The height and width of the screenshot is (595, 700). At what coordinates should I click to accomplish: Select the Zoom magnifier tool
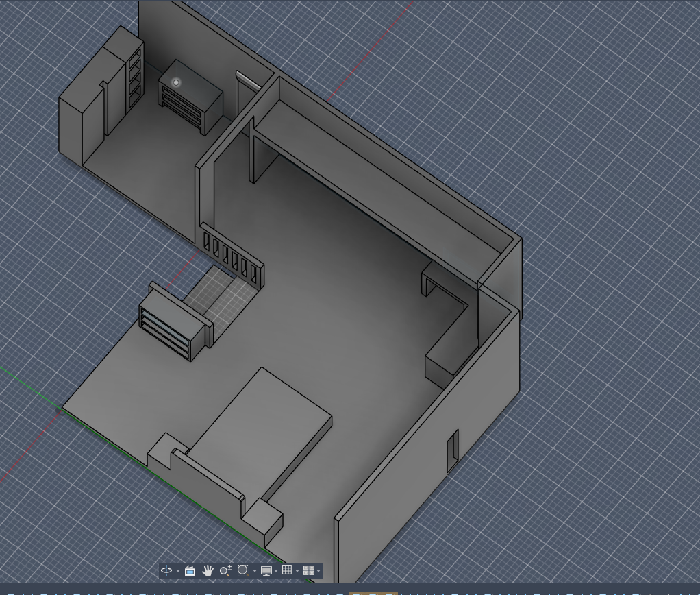point(225,570)
